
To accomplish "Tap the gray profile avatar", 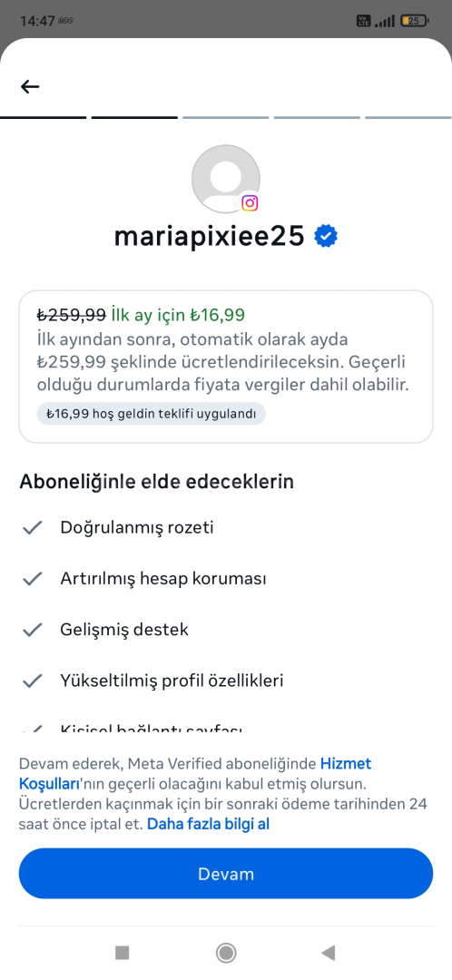I will 226,179.
